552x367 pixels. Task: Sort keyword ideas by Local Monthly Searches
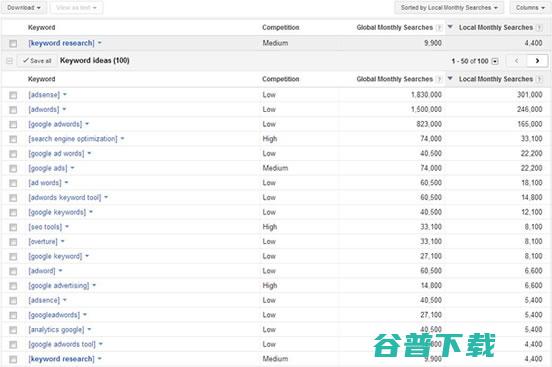point(496,79)
